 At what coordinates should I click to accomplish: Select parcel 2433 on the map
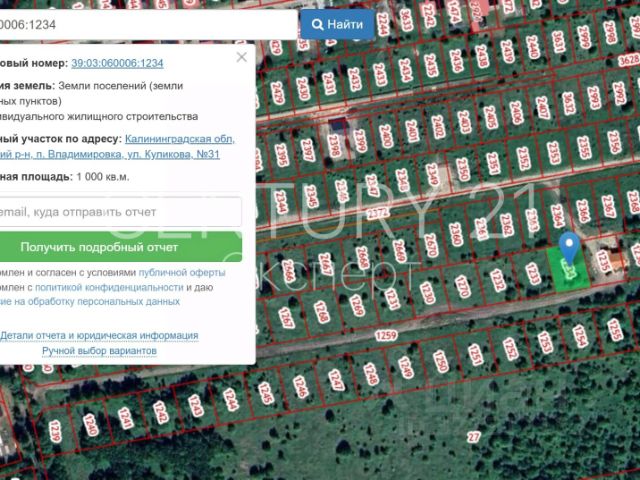pyautogui.click(x=380, y=74)
